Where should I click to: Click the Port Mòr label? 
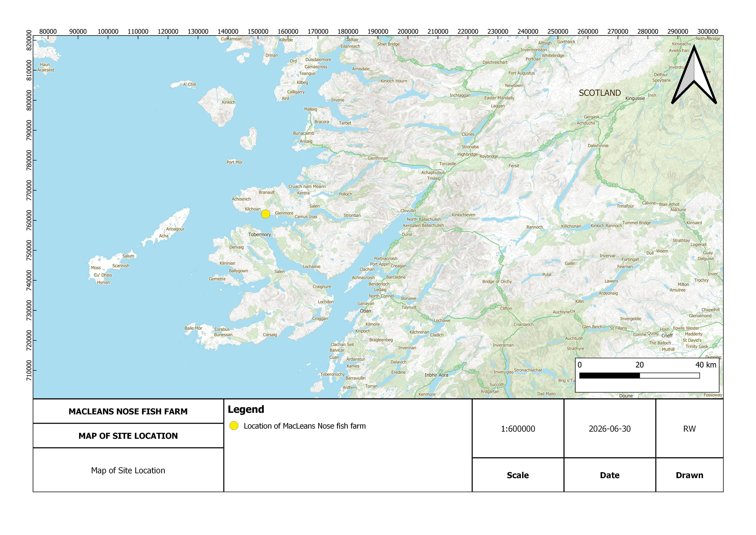pos(234,162)
